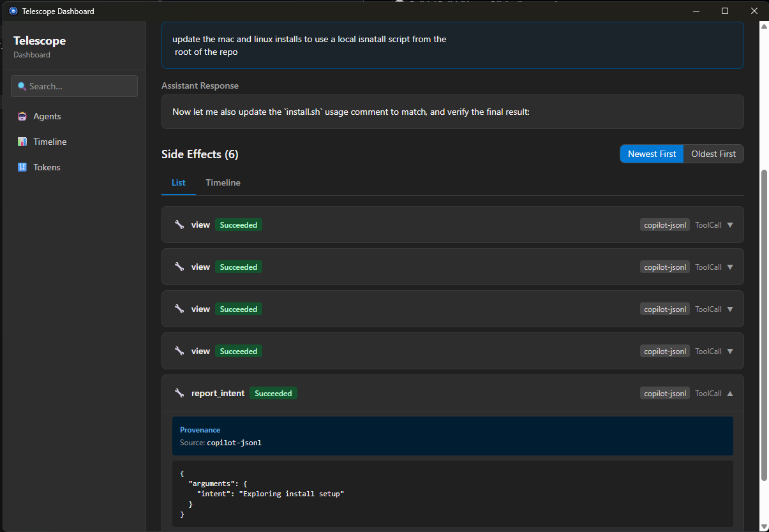Click the wrench icon beside report_intent
The width and height of the screenshot is (769, 532).
[179, 393]
